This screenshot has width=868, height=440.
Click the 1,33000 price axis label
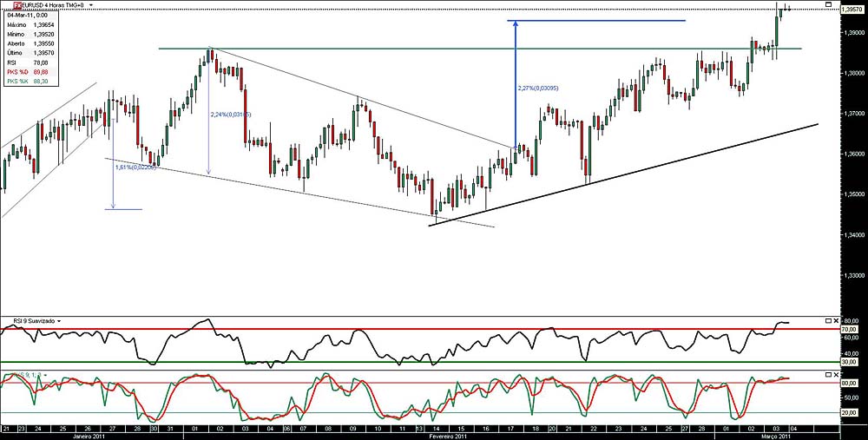pyautogui.click(x=853, y=276)
